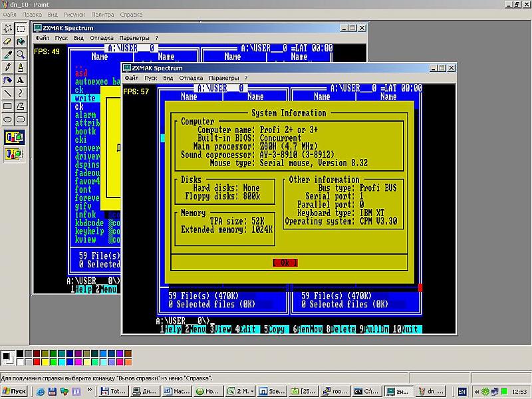This screenshot has width=532, height=399.
Task: Select the Text tool marked A
Action: pyautogui.click(x=21, y=80)
